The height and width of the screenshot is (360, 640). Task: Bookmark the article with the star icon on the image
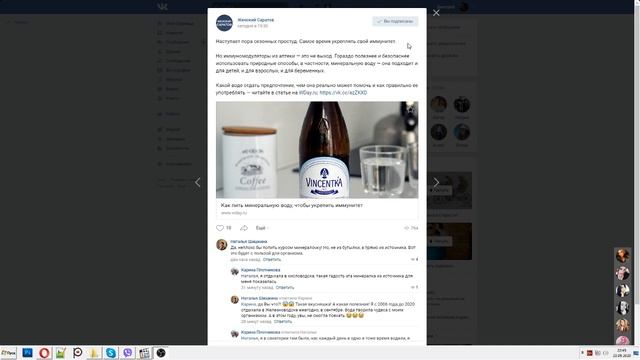click(410, 109)
